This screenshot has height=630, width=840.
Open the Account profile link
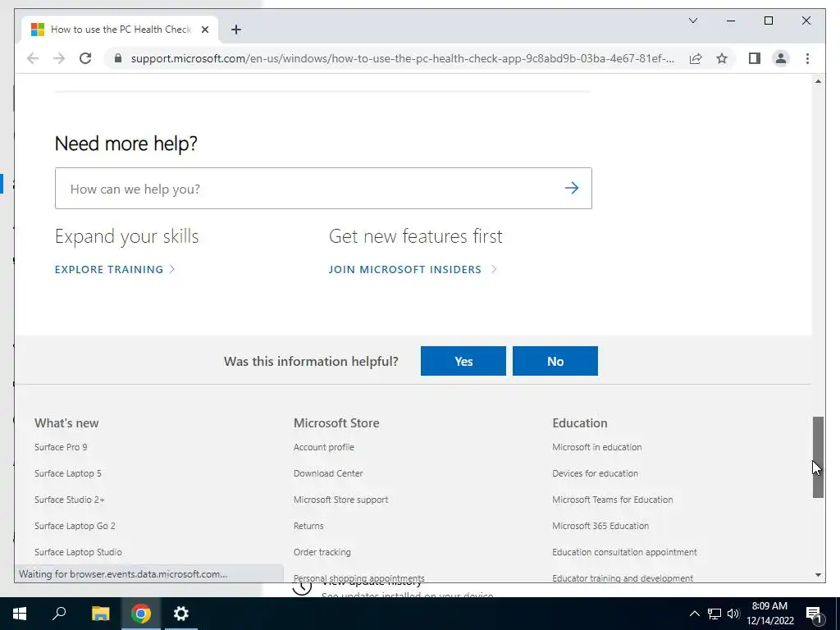323,447
